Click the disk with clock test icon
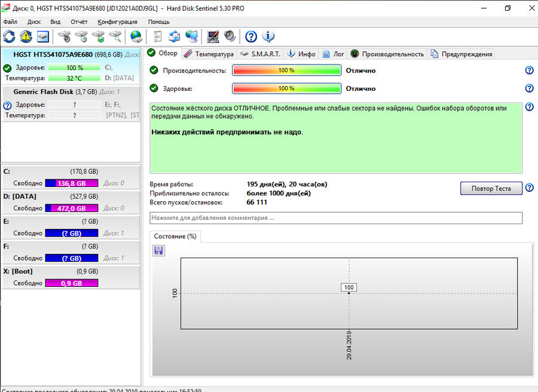 coord(81,36)
